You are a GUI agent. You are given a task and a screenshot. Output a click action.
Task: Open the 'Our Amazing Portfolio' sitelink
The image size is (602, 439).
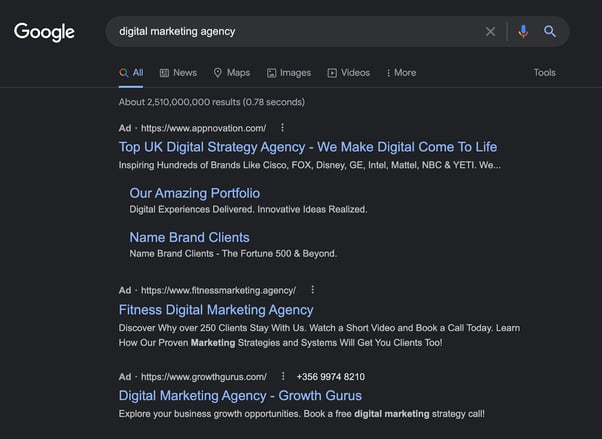coord(195,193)
